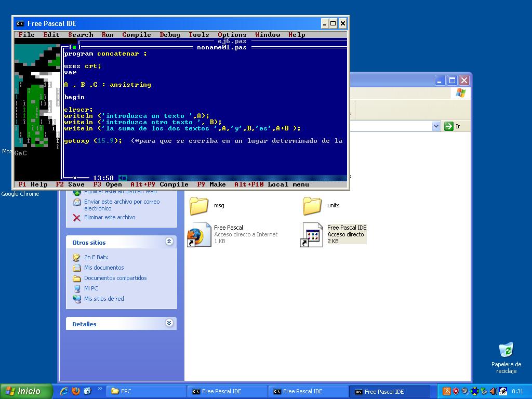This screenshot has height=399, width=532.
Task: Expand the Quick Launch overflow chevron
Action: 100,389
